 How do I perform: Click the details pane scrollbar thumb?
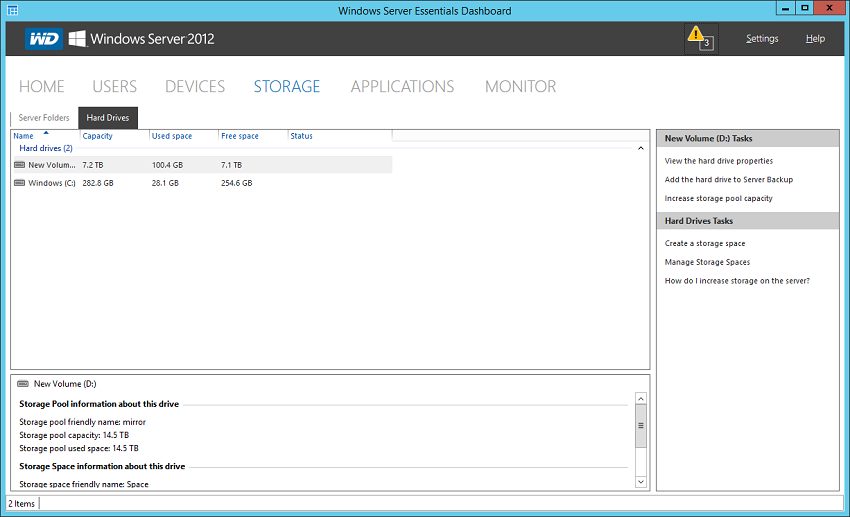pyautogui.click(x=641, y=426)
